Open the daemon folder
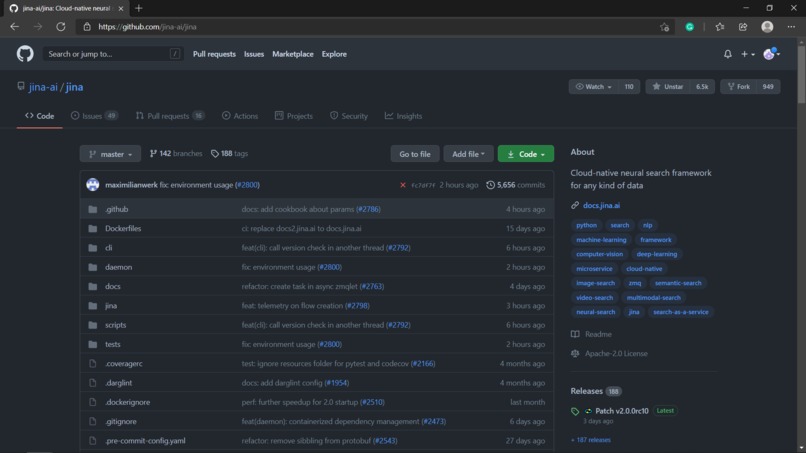 click(x=118, y=267)
